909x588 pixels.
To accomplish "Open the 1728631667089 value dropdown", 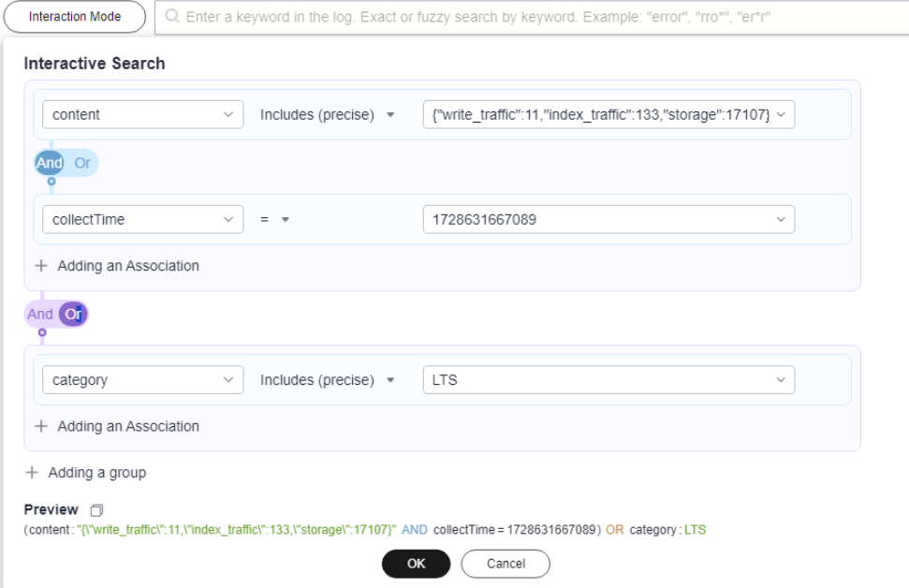I will [608, 220].
